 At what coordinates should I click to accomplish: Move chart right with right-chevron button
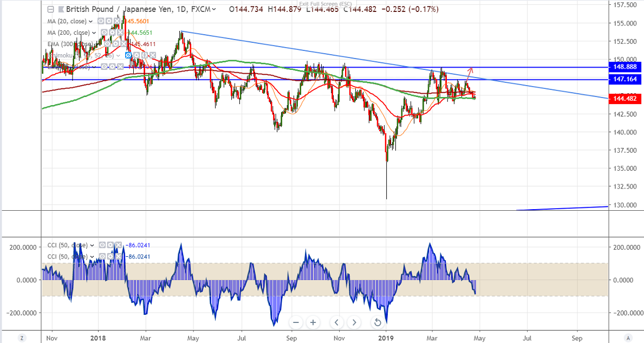click(x=354, y=322)
